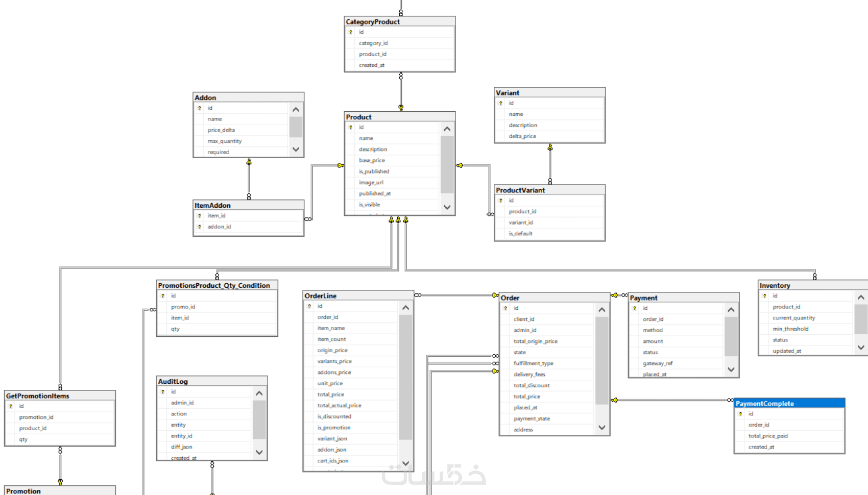Screen dimensions: 868x495
Task: Click the AuditLog table header
Action: 212,382
